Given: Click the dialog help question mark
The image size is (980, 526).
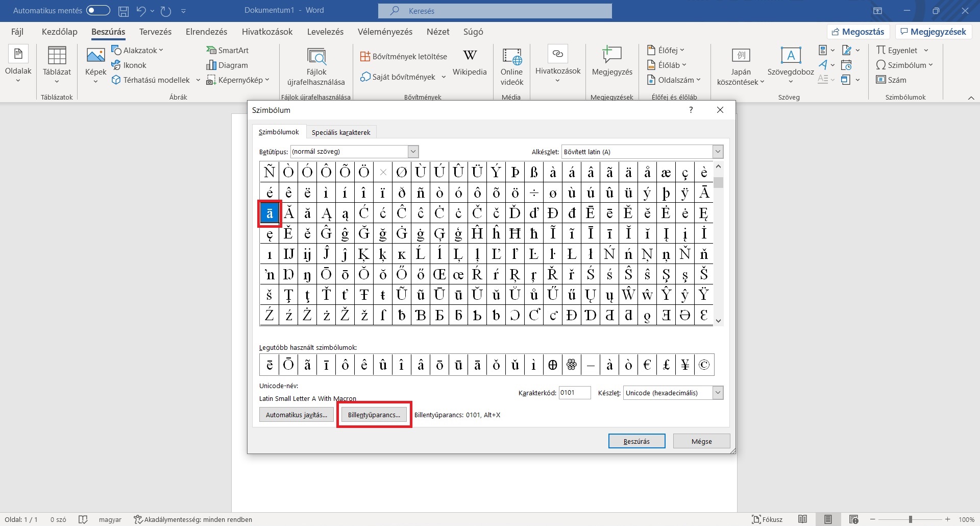Looking at the screenshot, I should tap(691, 110).
